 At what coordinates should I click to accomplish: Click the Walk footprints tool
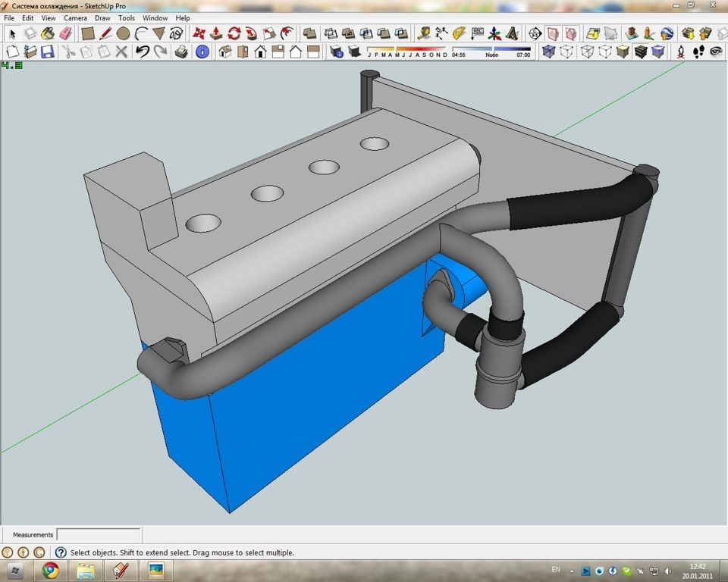click(698, 52)
